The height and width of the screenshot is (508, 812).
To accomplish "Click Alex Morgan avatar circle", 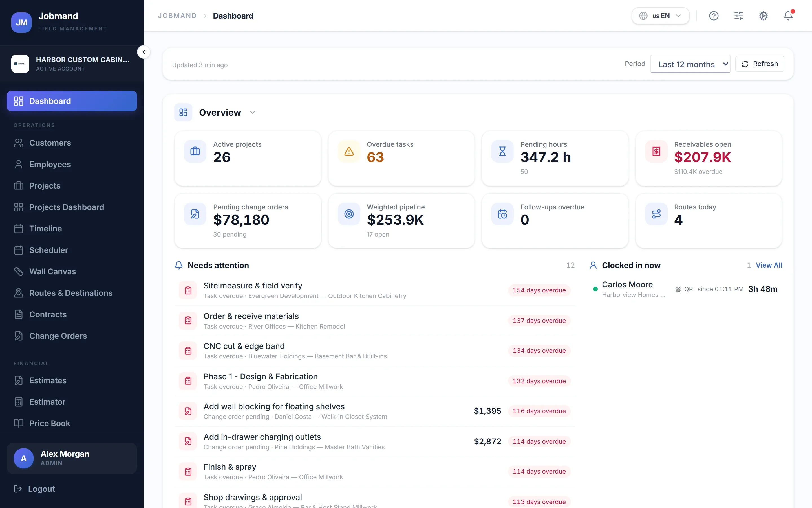I will point(23,458).
